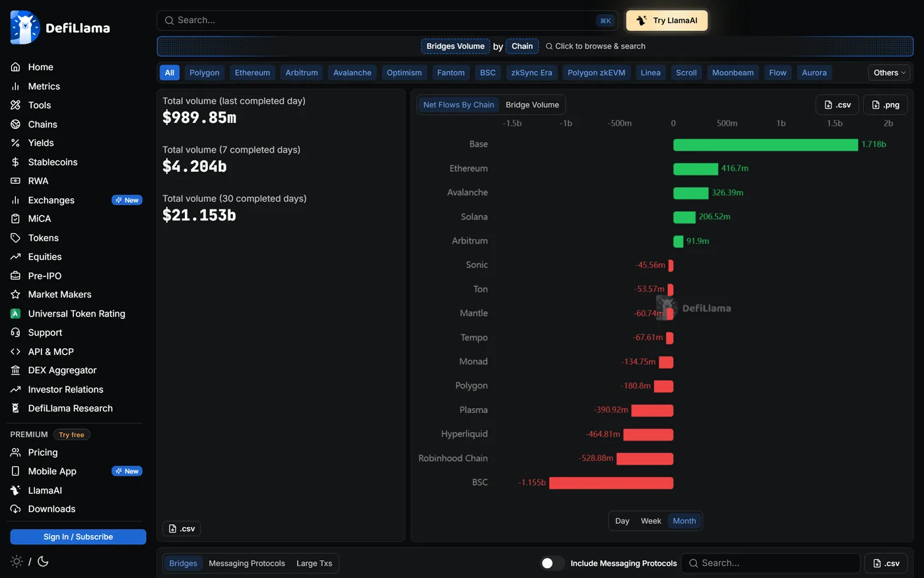Toggle Include Messaging Protocols switch

click(552, 563)
